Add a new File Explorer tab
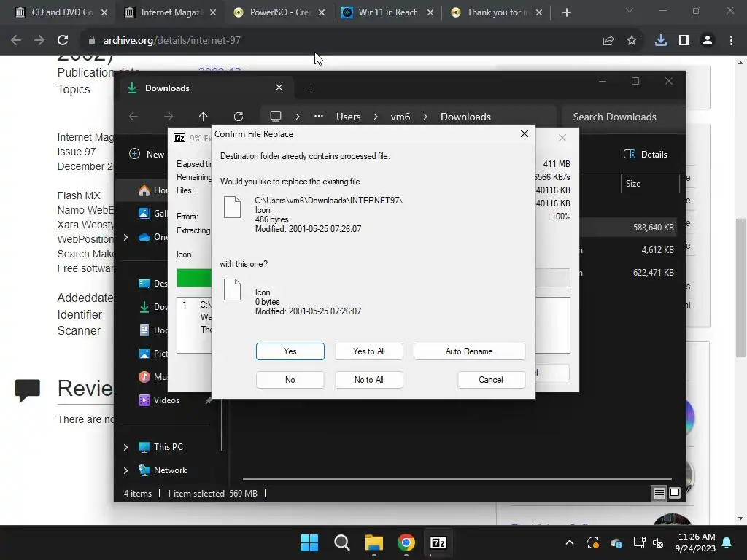The width and height of the screenshot is (747, 560). [x=311, y=88]
